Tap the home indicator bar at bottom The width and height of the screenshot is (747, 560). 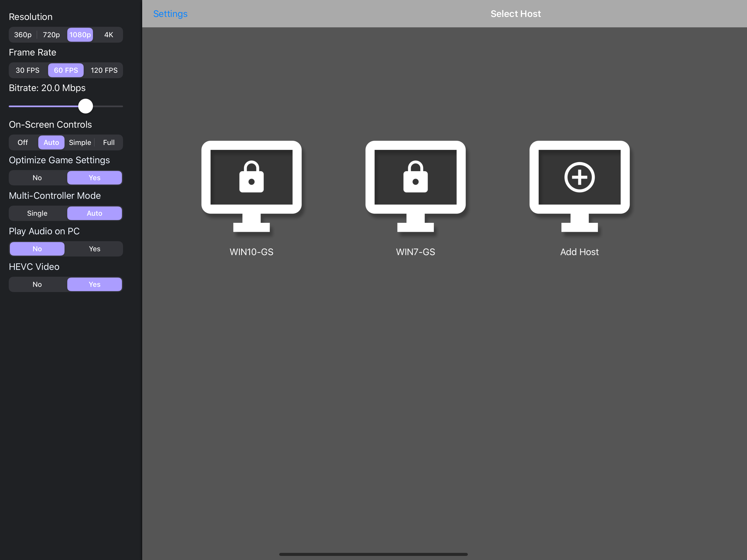point(373,554)
